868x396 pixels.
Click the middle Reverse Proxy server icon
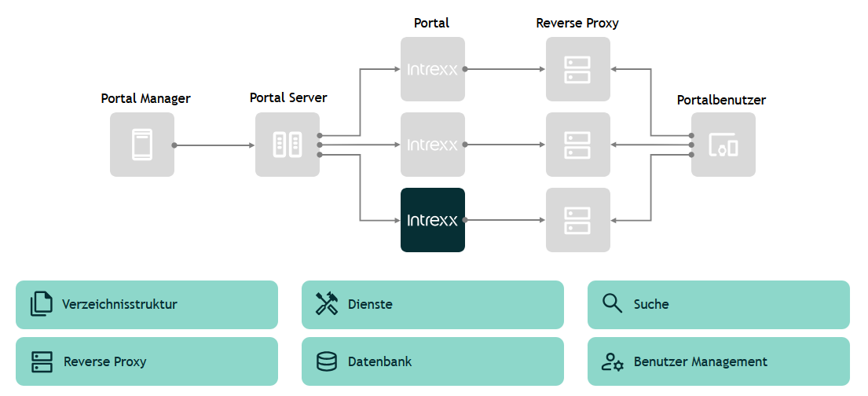pos(577,145)
